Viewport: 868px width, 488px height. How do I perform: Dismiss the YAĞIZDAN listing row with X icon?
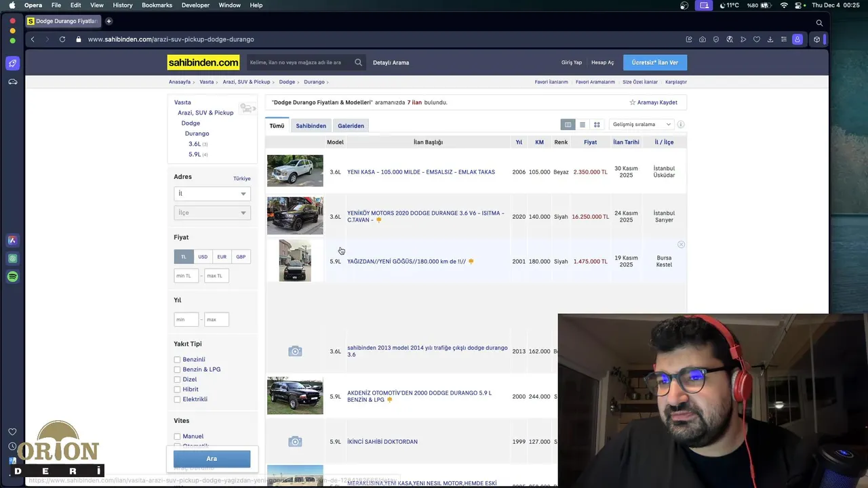(681, 245)
